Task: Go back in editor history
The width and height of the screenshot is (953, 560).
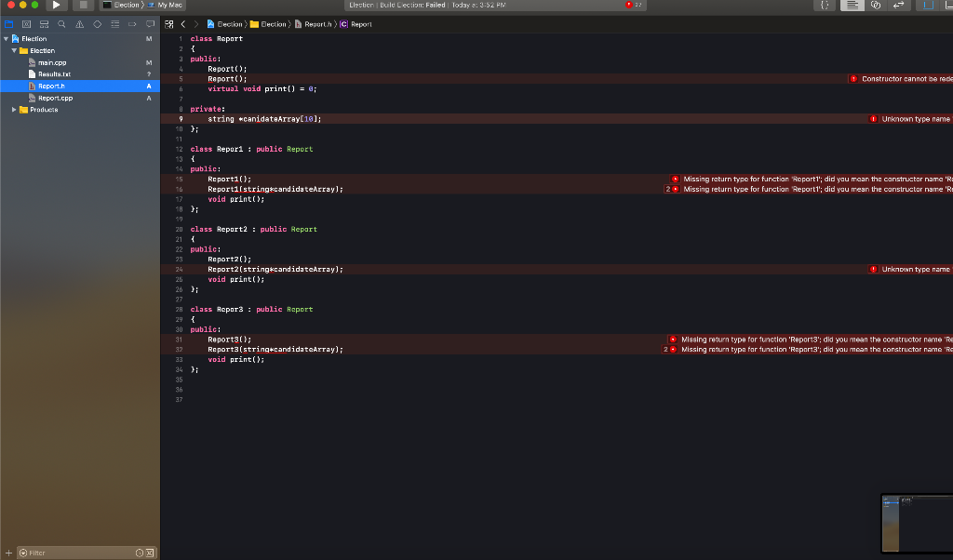Action: pos(183,24)
